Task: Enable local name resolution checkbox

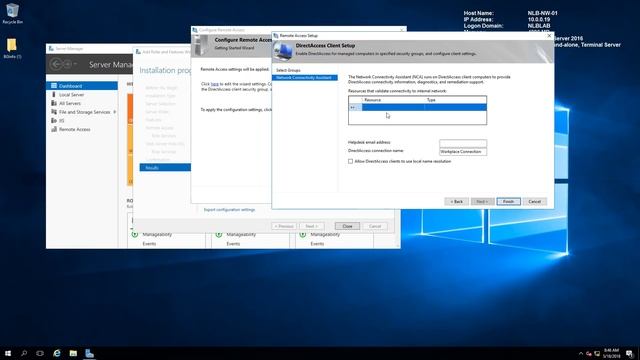Action: 350,161
